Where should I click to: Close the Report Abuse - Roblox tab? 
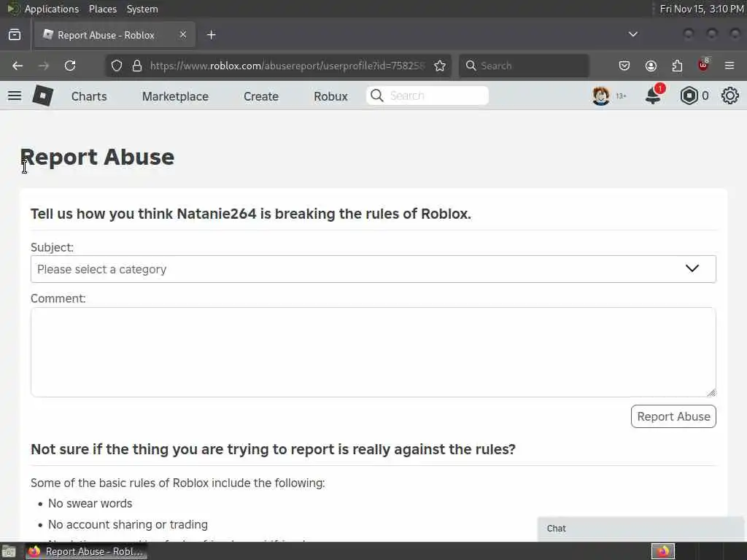tap(183, 34)
